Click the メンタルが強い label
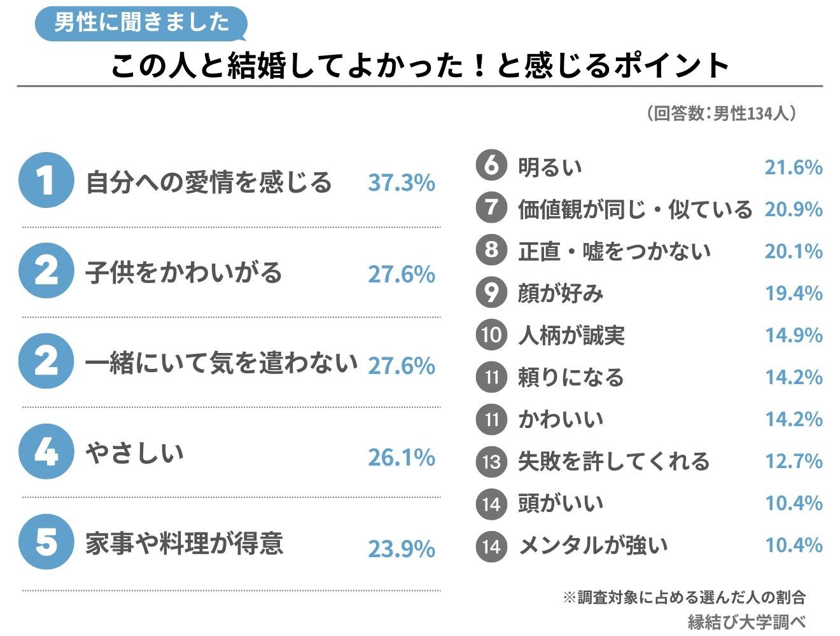This screenshot has width=840, height=636. click(593, 545)
